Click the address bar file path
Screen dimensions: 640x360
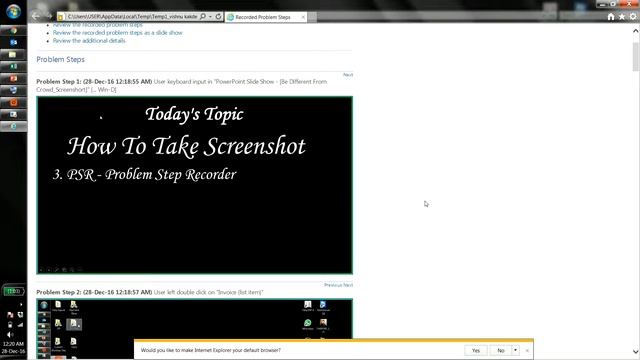(132, 17)
